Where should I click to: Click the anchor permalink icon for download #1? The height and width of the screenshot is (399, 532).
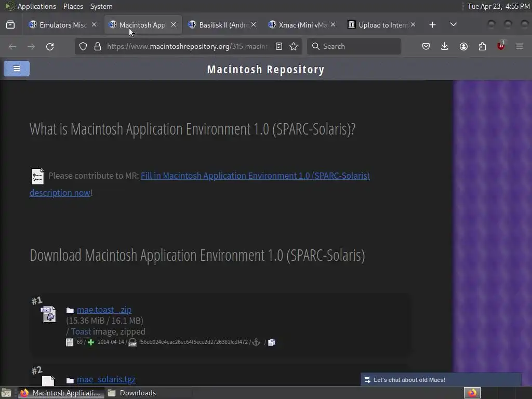[257, 342]
